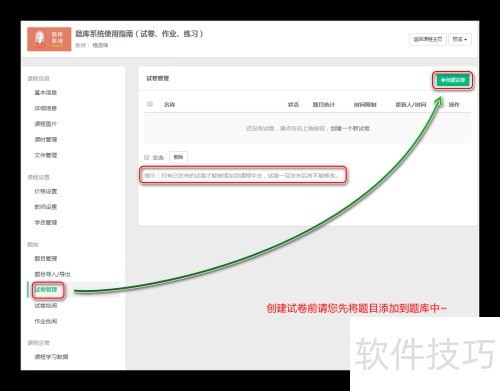
Task: Click the 提示 hint text below the table
Action: click(242, 175)
